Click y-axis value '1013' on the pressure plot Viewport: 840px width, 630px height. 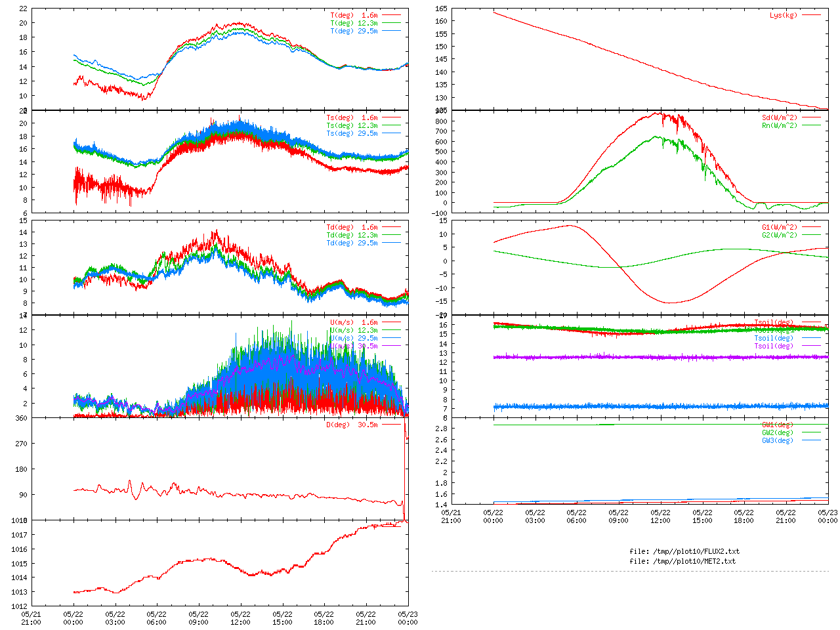pyautogui.click(x=19, y=593)
